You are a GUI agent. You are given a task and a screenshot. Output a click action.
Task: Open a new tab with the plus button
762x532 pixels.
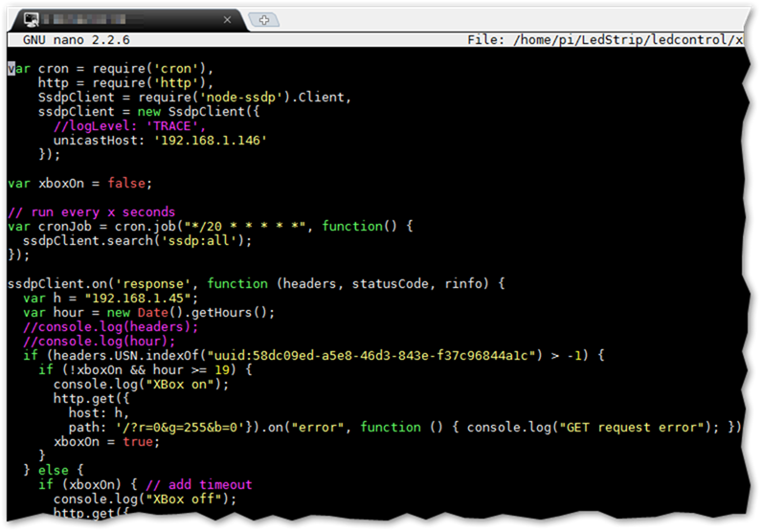click(x=263, y=19)
